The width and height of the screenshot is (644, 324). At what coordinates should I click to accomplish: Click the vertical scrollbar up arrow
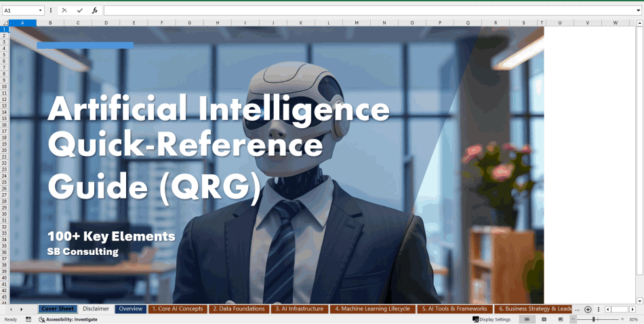pos(639,23)
